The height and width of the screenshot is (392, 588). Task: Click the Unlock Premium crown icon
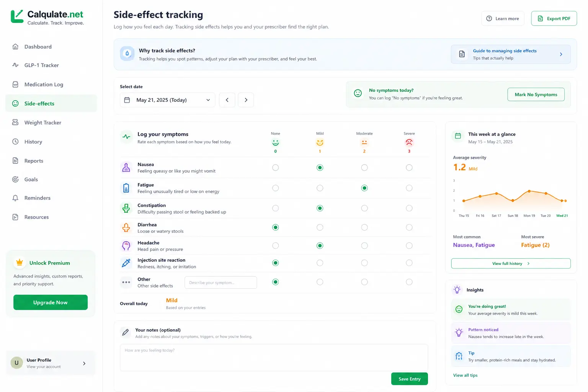(20, 263)
